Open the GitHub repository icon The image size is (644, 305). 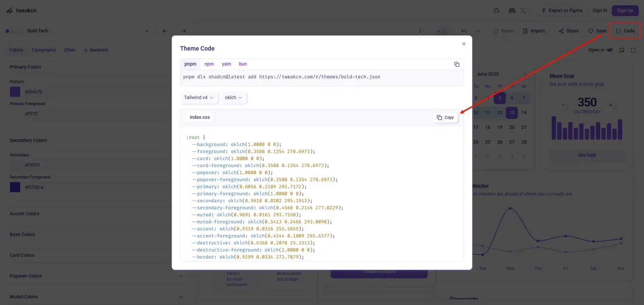[x=496, y=11]
